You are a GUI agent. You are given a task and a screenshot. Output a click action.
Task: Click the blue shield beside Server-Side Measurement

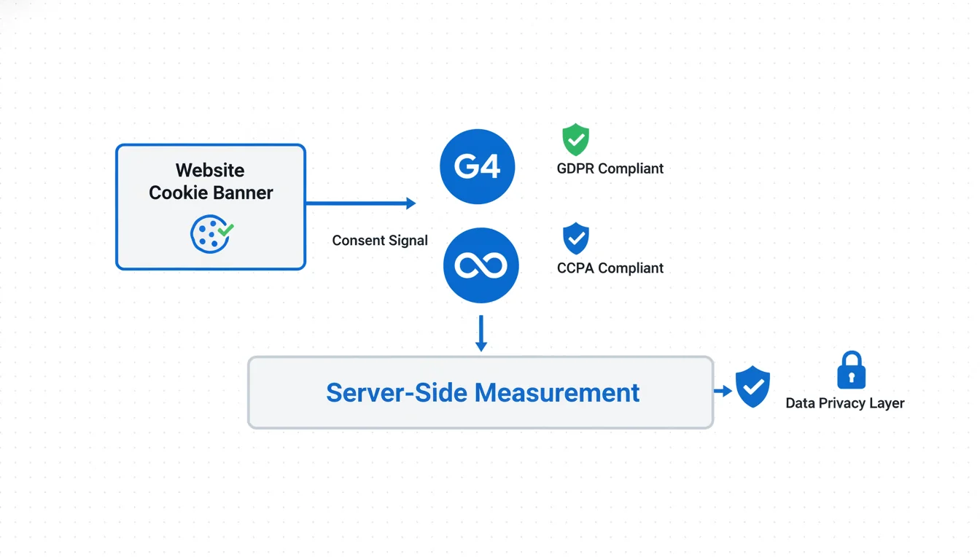tap(752, 386)
